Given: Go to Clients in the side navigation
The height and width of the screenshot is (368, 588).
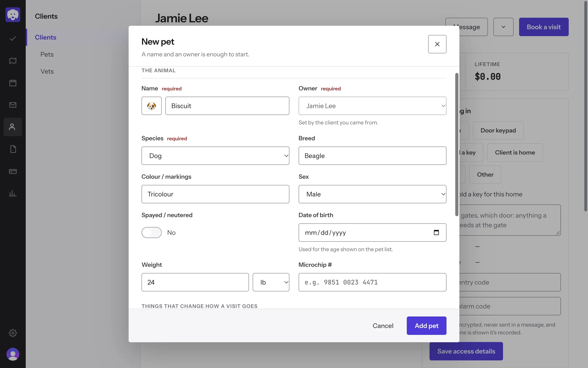Looking at the screenshot, I should coord(45,37).
